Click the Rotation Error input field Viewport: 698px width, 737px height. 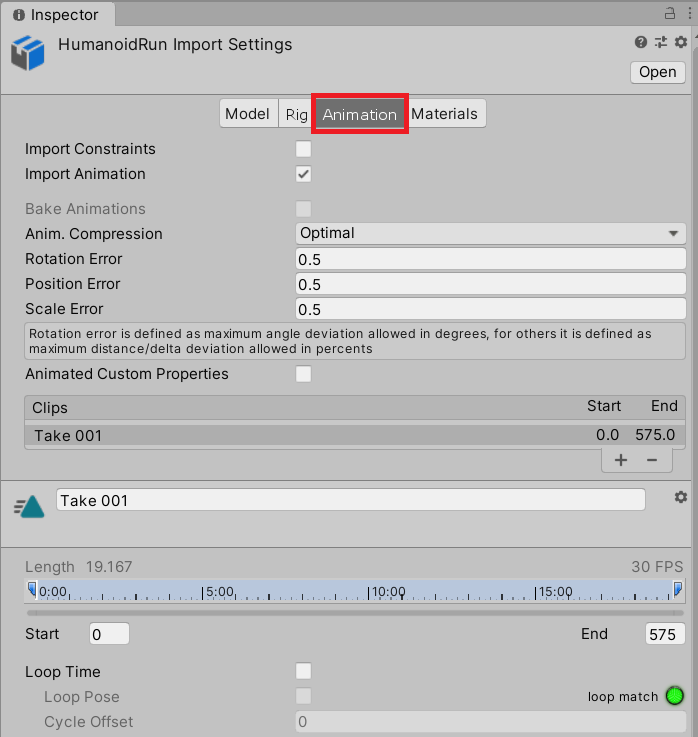tap(490, 259)
